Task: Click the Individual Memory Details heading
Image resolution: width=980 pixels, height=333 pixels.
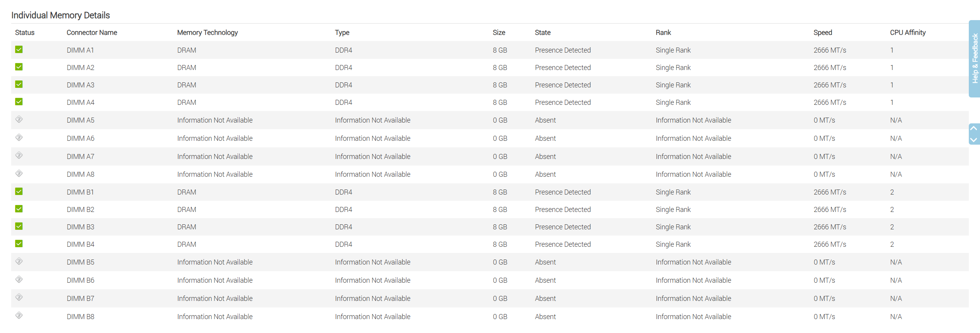Action: [x=61, y=15]
